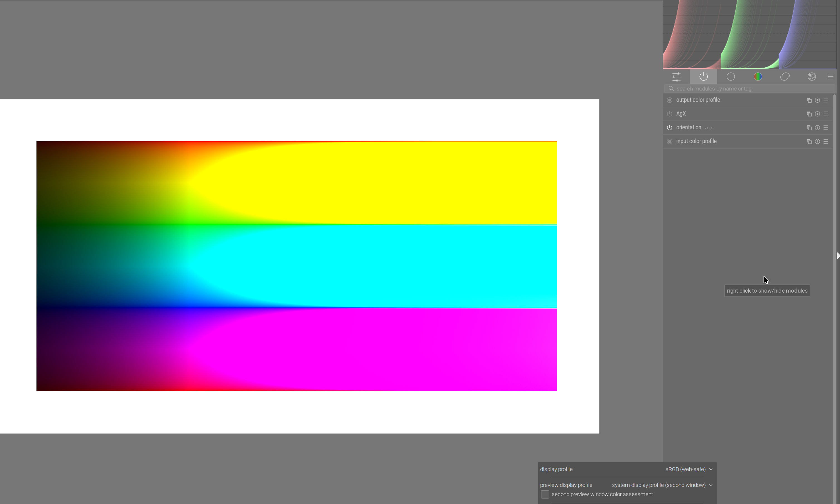Open presets menu for output color profile
Image resolution: width=840 pixels, height=504 pixels.
(826, 100)
